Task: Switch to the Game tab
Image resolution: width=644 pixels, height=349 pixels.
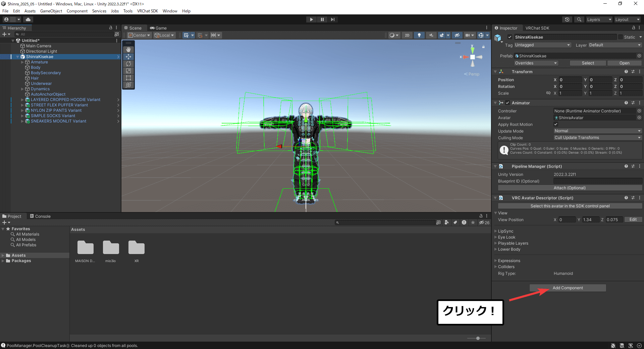Action: [158, 28]
